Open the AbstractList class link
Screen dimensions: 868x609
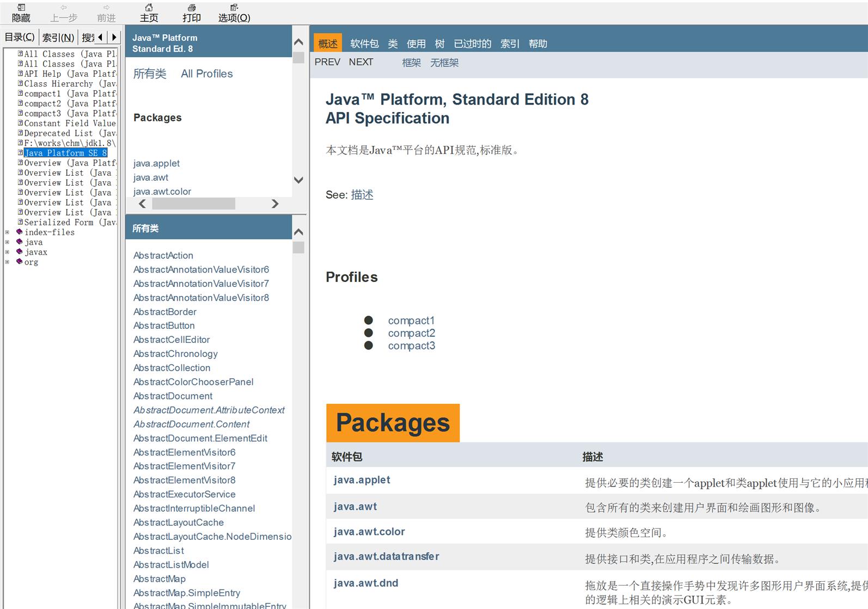[159, 551]
